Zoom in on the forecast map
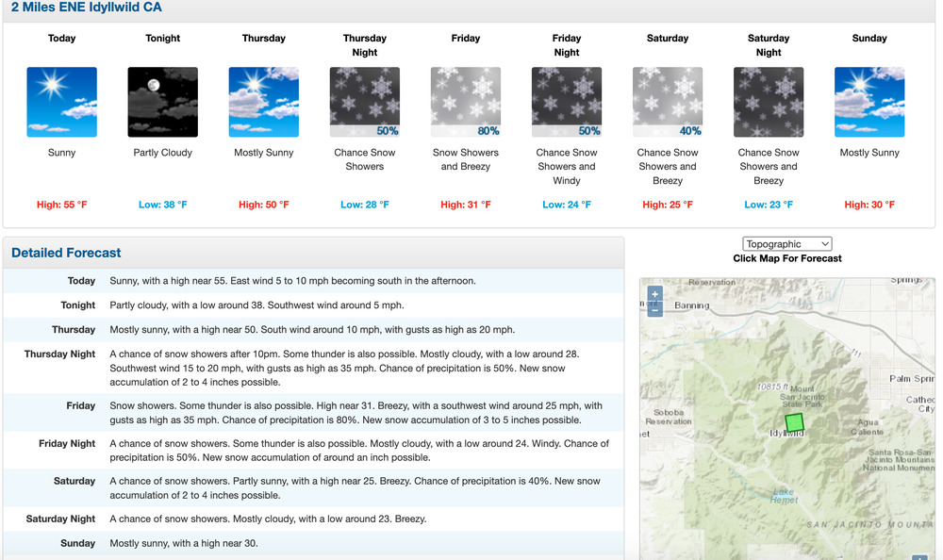The height and width of the screenshot is (560, 943). [655, 294]
